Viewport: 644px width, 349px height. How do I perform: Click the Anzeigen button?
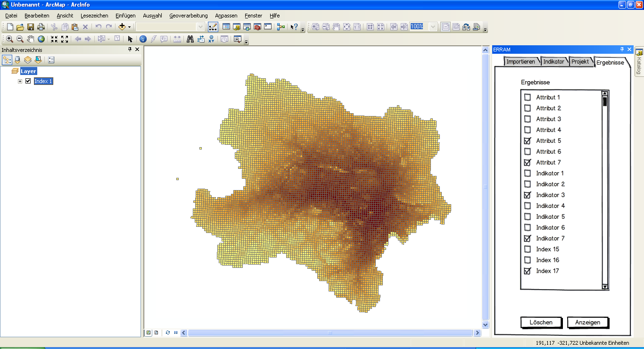coord(587,323)
